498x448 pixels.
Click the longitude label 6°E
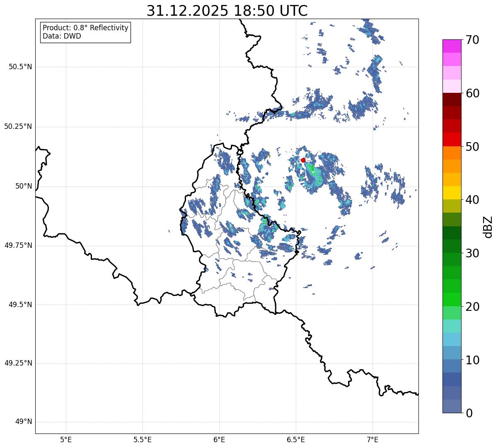click(x=219, y=440)
